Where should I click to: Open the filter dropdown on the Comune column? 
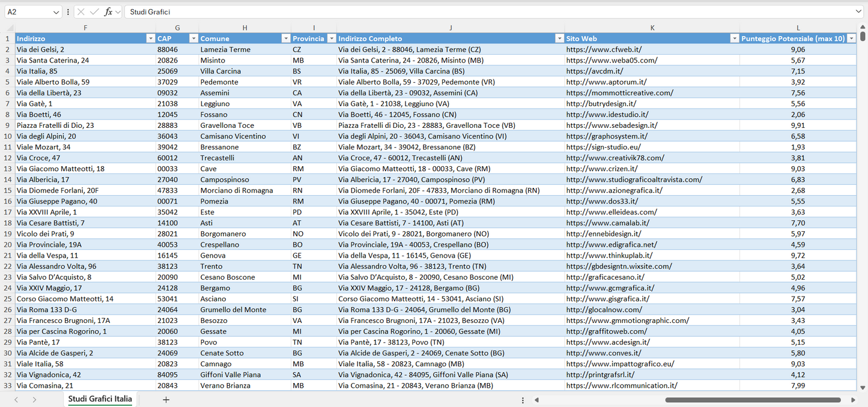pyautogui.click(x=285, y=38)
